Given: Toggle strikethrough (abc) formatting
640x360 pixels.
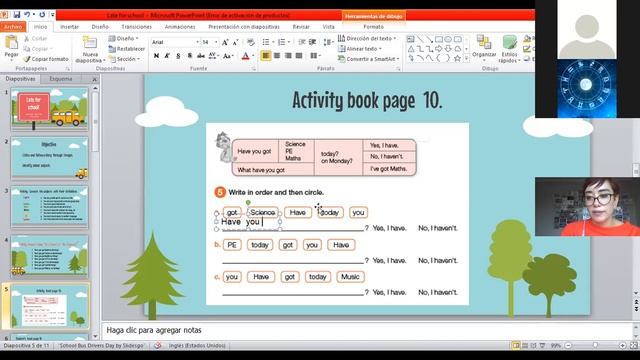Looking at the screenshot, I should click(201, 56).
